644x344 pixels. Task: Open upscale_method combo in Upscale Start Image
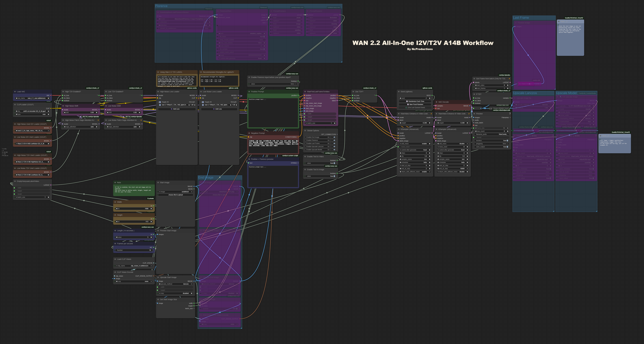(176, 284)
